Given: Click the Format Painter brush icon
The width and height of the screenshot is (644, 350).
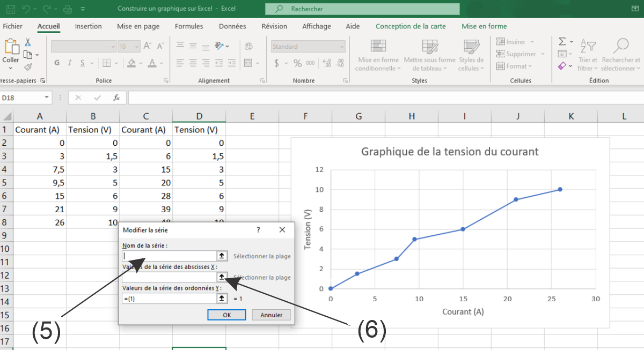Looking at the screenshot, I should pyautogui.click(x=28, y=67).
